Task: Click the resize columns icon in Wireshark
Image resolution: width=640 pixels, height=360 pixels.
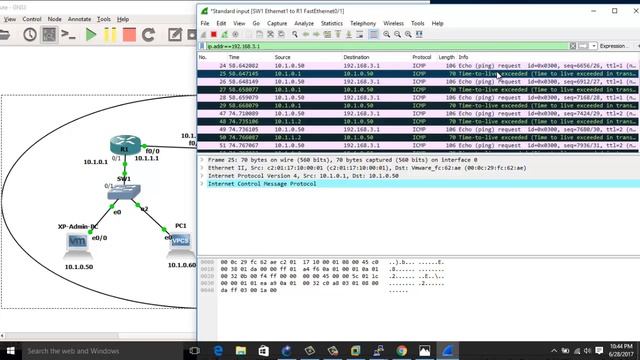Action: coord(419,35)
